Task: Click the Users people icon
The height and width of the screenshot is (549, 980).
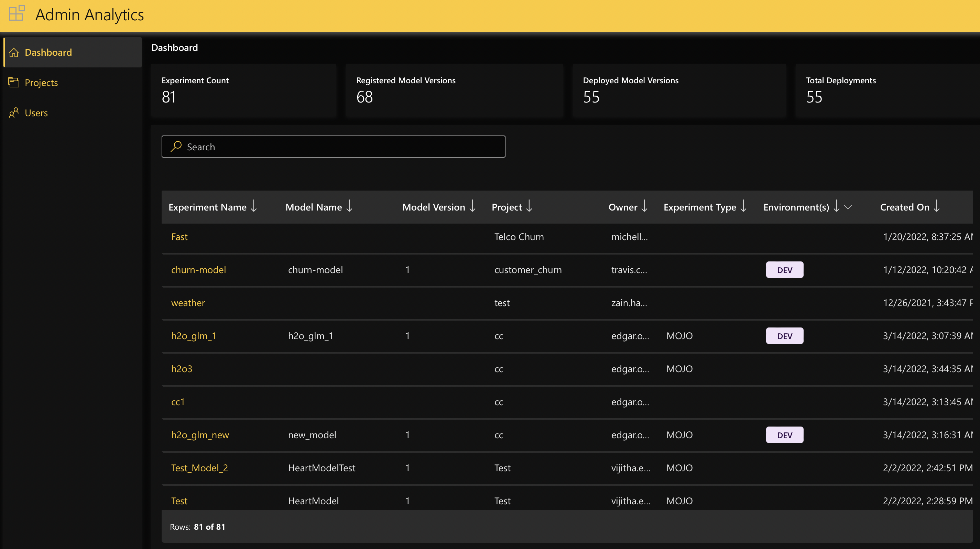Action: click(14, 112)
